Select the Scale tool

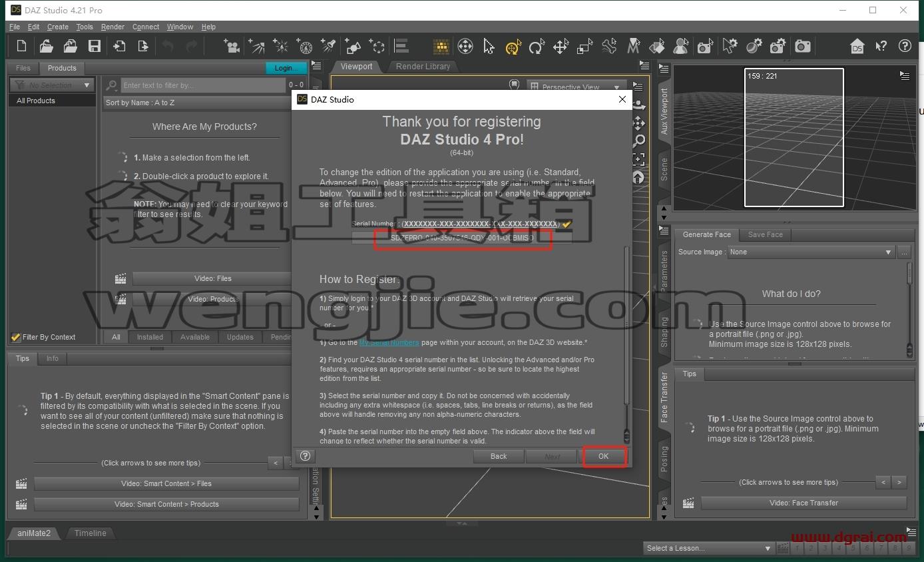click(584, 46)
